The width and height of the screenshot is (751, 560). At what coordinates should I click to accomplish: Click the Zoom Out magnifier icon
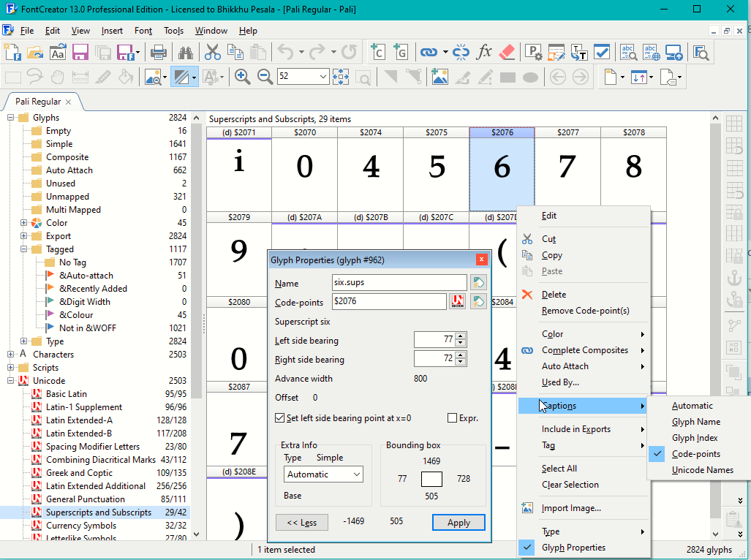(x=265, y=77)
